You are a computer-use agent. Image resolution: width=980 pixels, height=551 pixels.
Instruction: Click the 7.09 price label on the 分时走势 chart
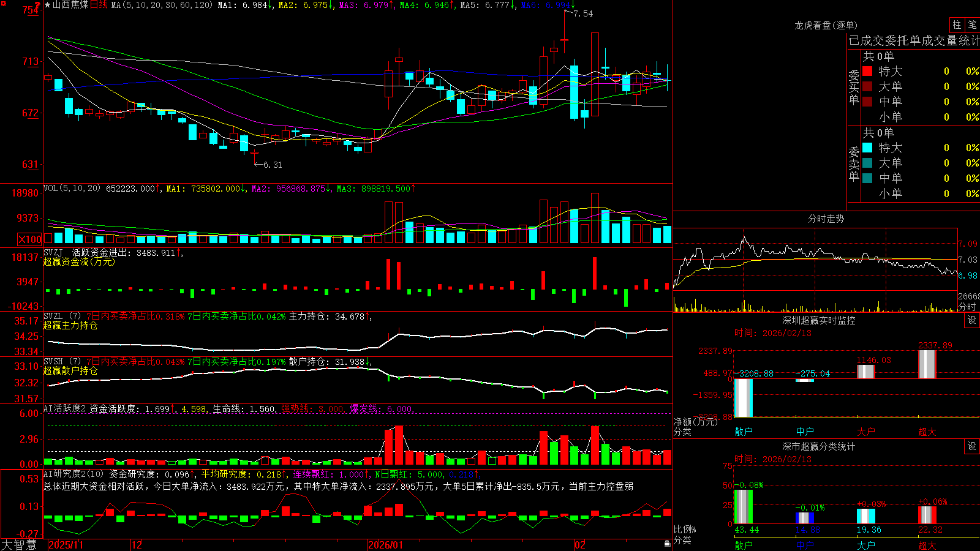coord(968,244)
